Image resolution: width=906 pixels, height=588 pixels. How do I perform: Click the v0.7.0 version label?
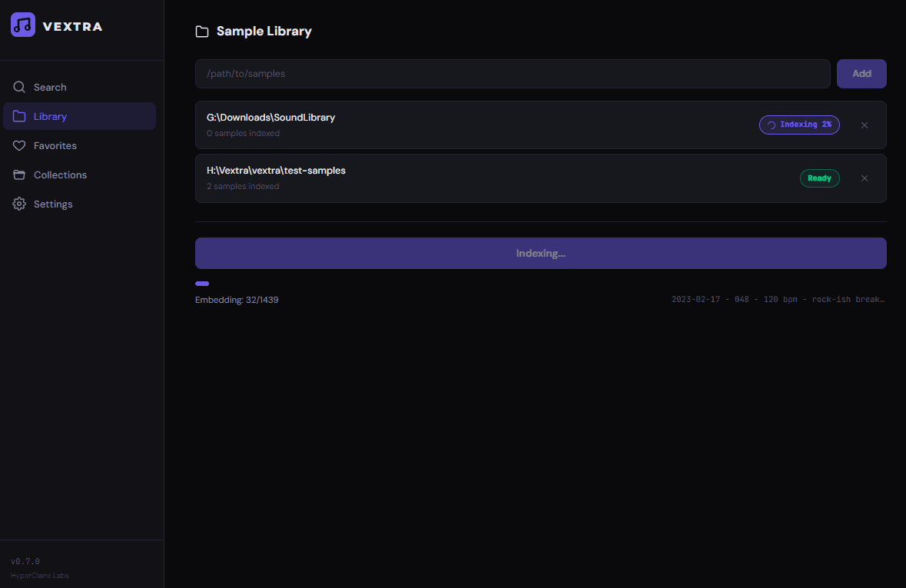tap(24, 561)
